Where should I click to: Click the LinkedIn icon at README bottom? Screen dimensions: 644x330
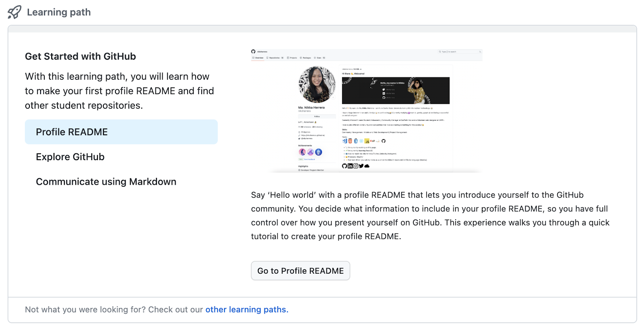click(x=350, y=166)
